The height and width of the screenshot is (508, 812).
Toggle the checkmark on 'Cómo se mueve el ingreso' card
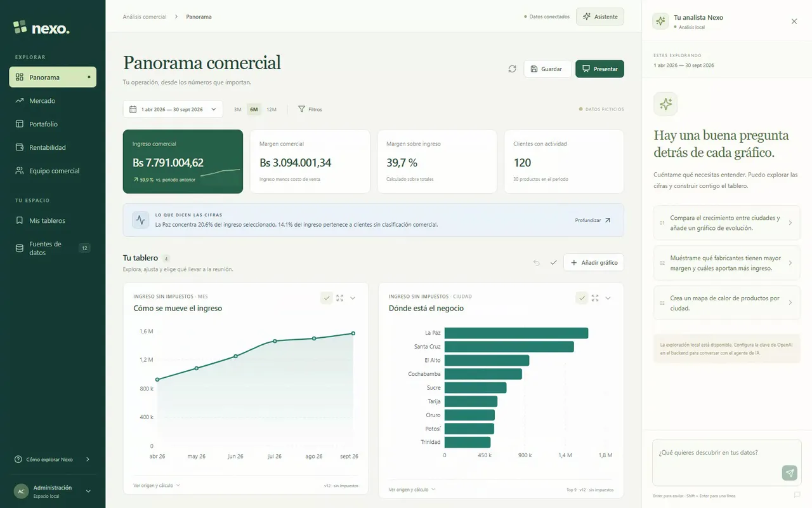[326, 298]
